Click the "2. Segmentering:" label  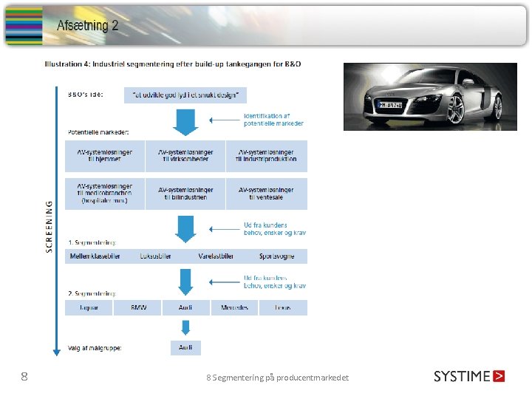point(92,293)
